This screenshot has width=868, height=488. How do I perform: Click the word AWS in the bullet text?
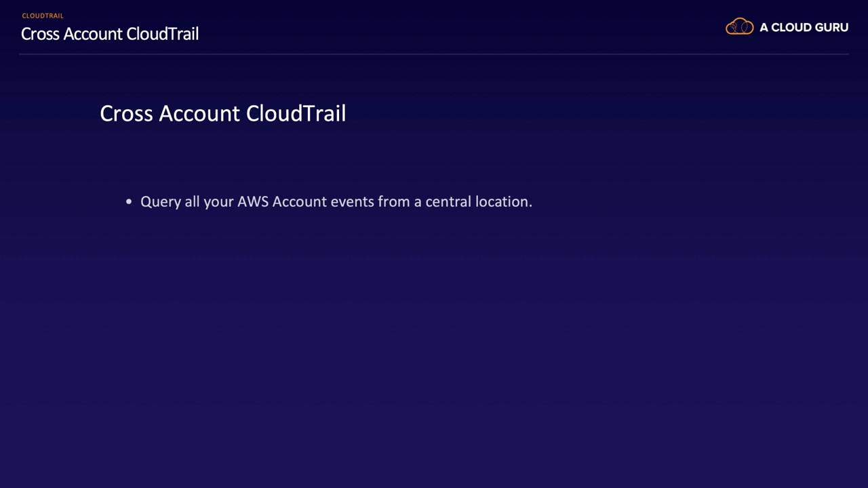(252, 202)
